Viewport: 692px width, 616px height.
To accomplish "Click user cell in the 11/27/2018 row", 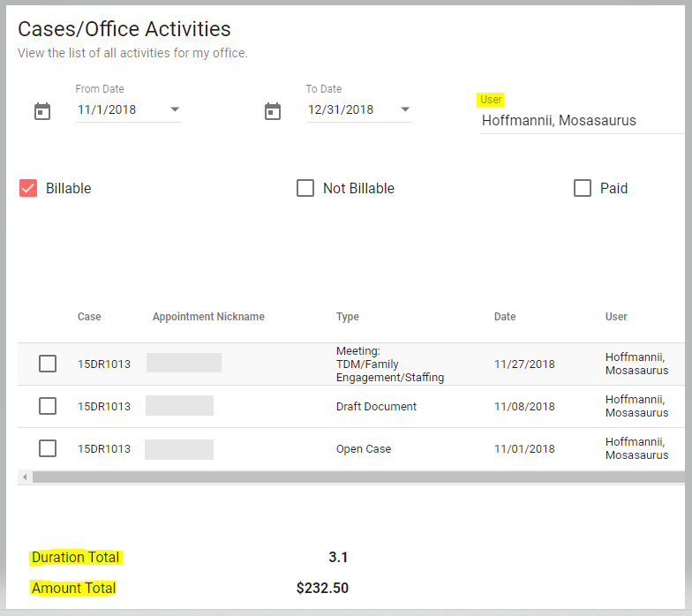I will tap(637, 364).
